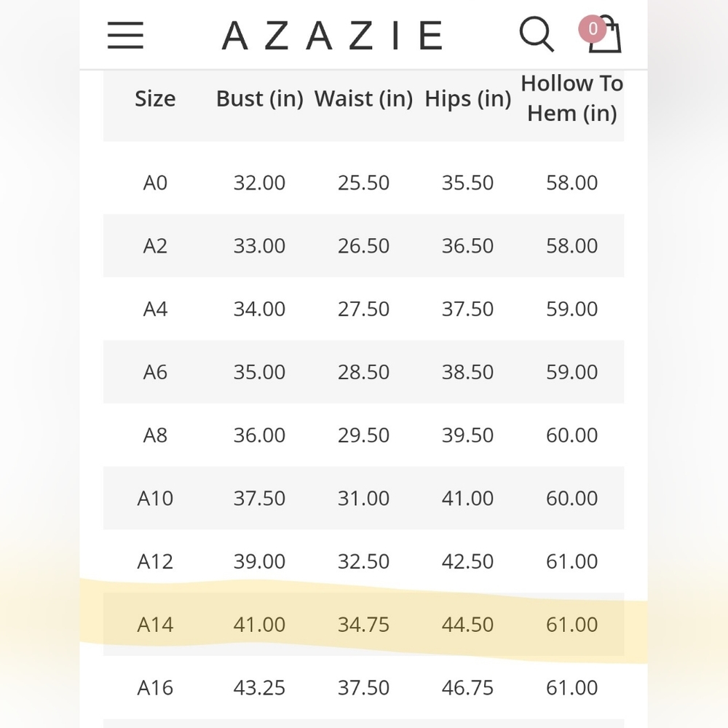Open the hamburger navigation menu

[125, 35]
